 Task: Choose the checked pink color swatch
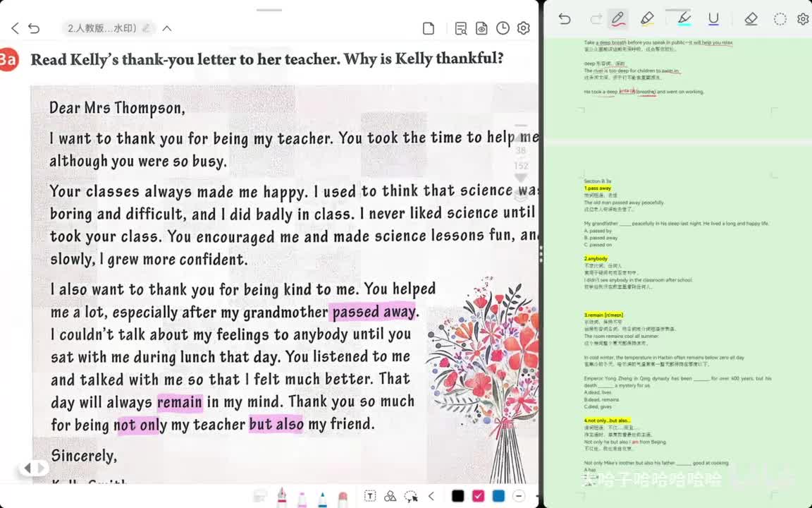478,496
